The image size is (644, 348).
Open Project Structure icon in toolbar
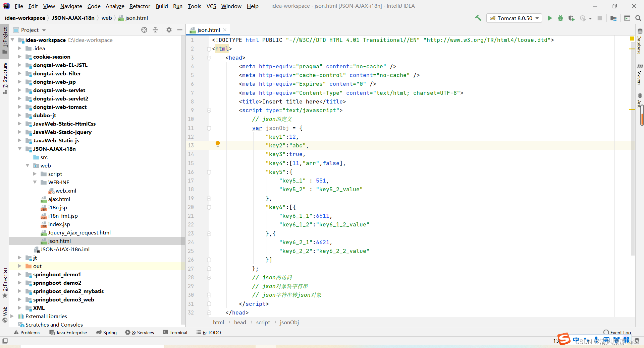(613, 18)
